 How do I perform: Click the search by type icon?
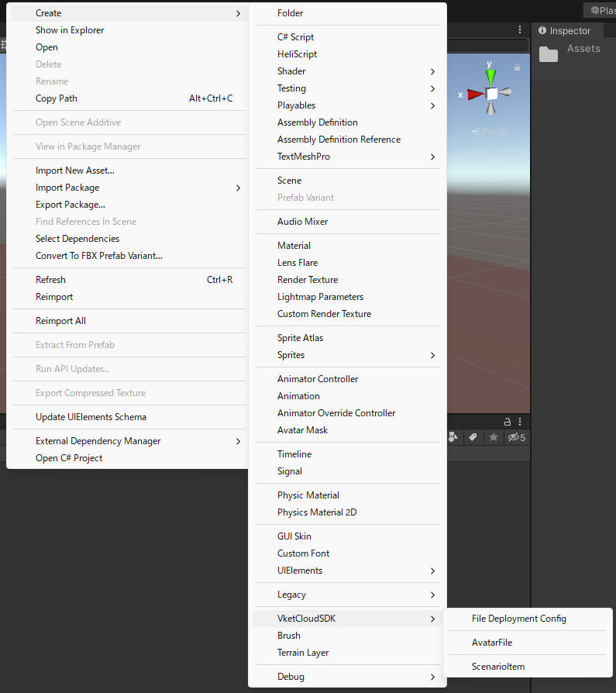[453, 437]
